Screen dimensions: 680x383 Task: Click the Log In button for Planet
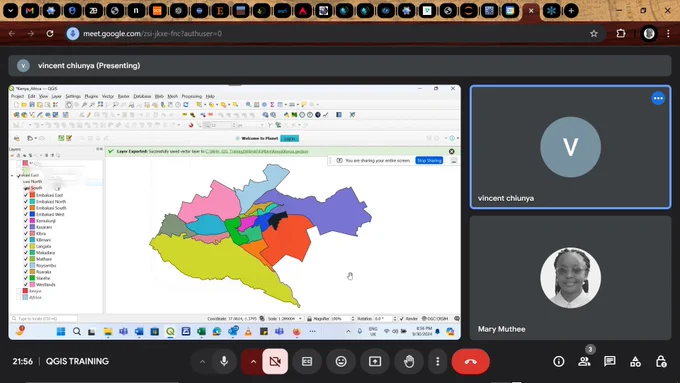(290, 138)
